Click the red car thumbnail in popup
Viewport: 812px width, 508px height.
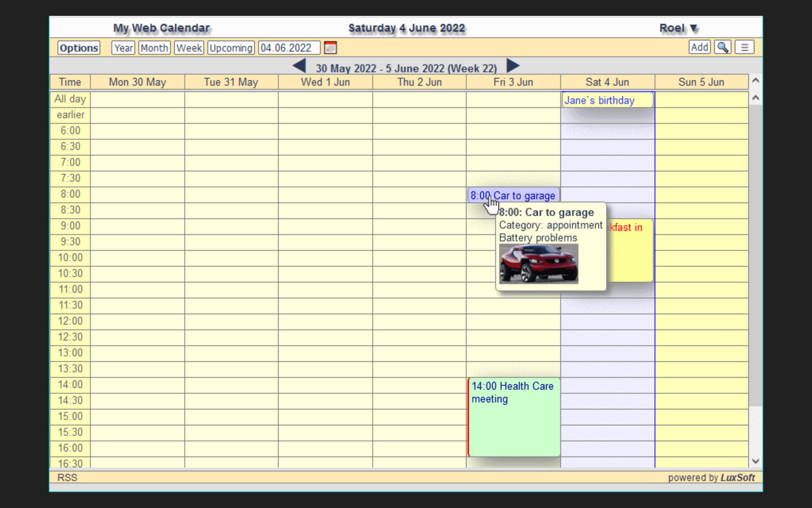[x=538, y=264]
